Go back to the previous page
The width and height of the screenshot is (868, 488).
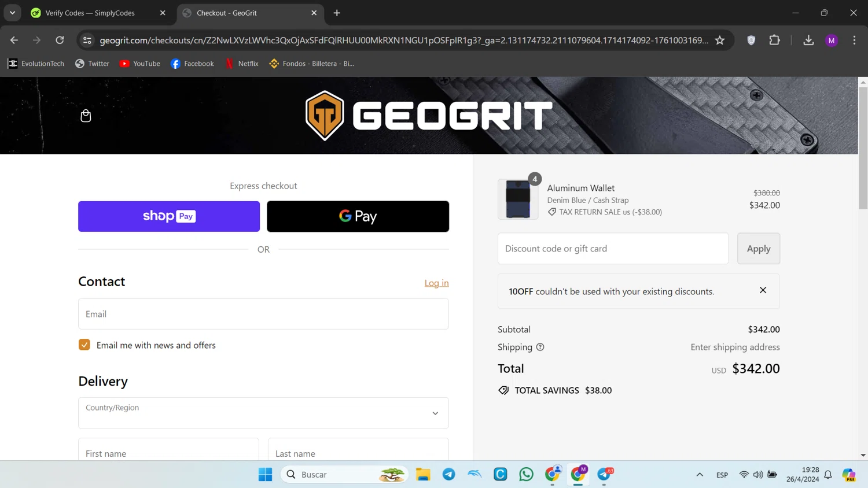[14, 40]
